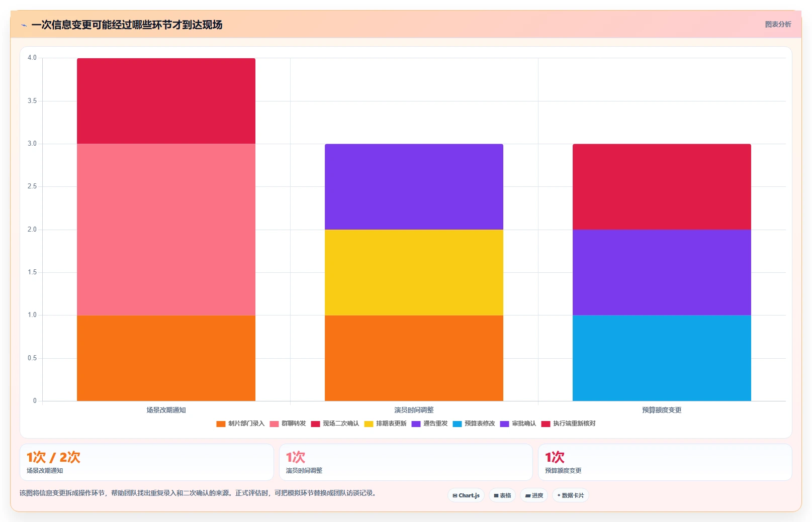Click the blue 预算表修改 legend swatch
The height and width of the screenshot is (522, 812).
click(x=457, y=424)
